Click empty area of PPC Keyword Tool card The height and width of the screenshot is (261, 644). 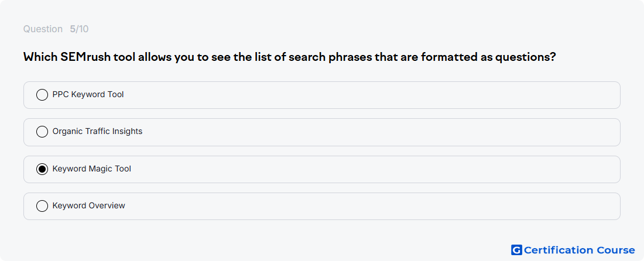[369, 95]
